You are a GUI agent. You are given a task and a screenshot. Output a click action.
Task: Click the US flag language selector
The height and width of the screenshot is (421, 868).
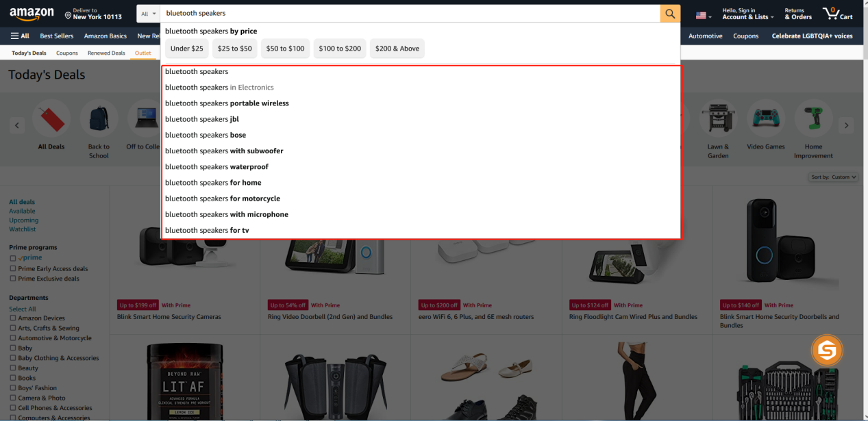coord(704,15)
